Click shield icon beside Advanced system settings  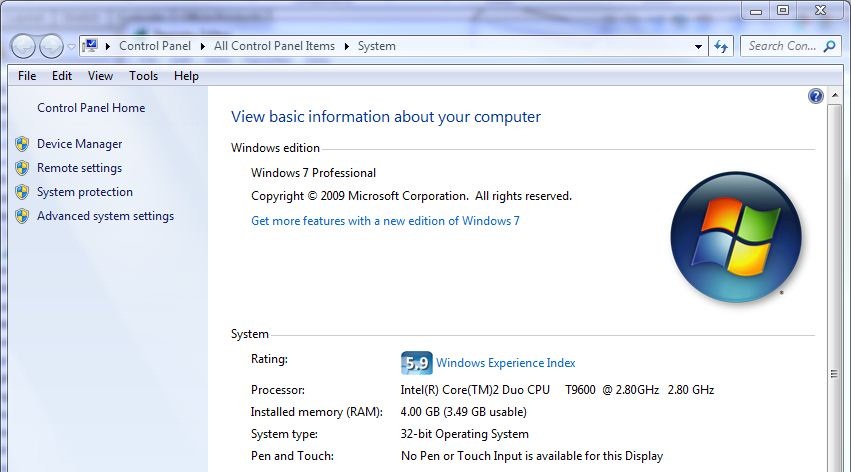coord(22,216)
